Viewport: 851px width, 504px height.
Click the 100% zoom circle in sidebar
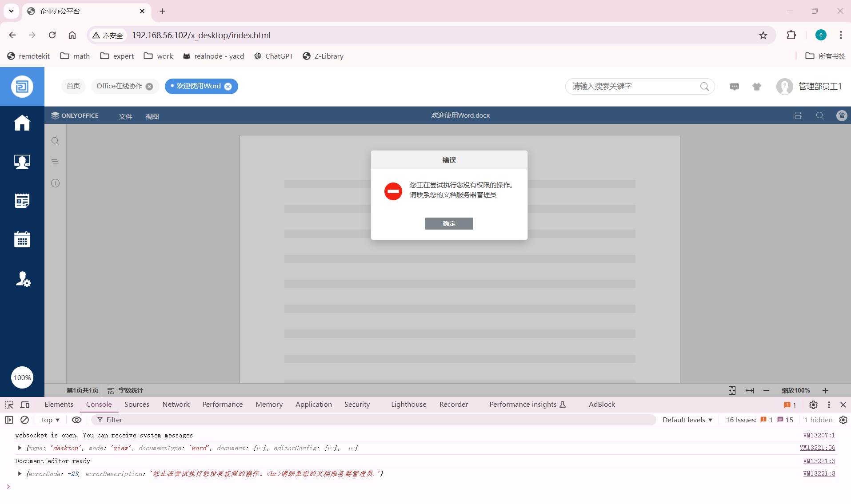pos(22,377)
